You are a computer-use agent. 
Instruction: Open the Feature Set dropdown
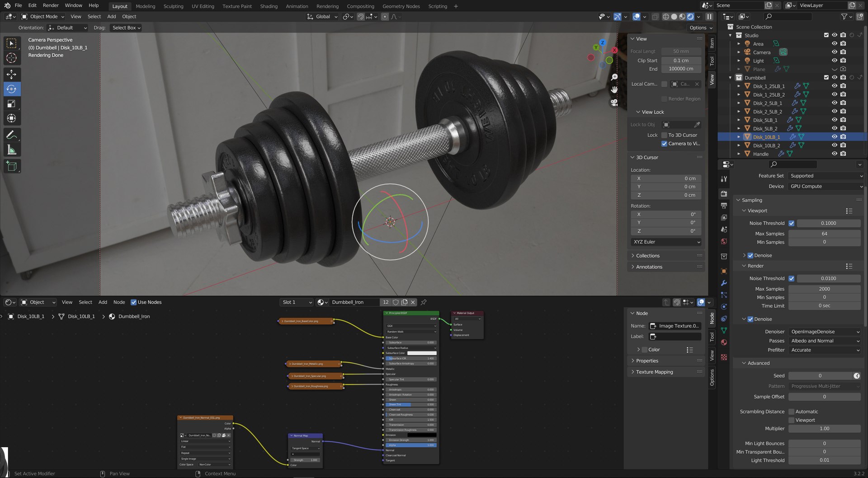point(826,176)
